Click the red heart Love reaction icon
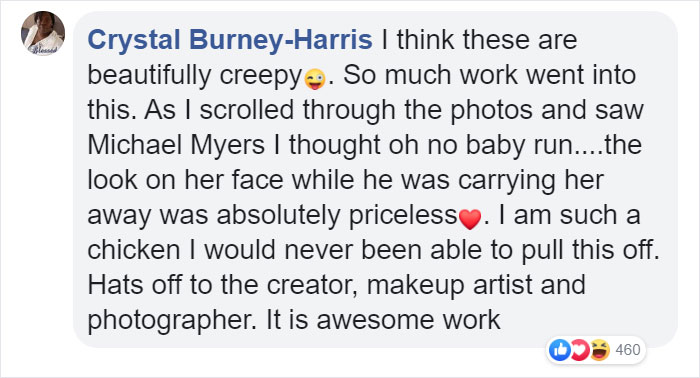The height and width of the screenshot is (378, 700). (580, 349)
